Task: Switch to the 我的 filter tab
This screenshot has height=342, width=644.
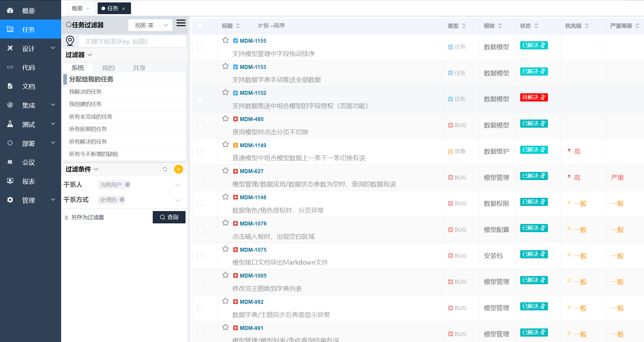Action: tap(108, 68)
